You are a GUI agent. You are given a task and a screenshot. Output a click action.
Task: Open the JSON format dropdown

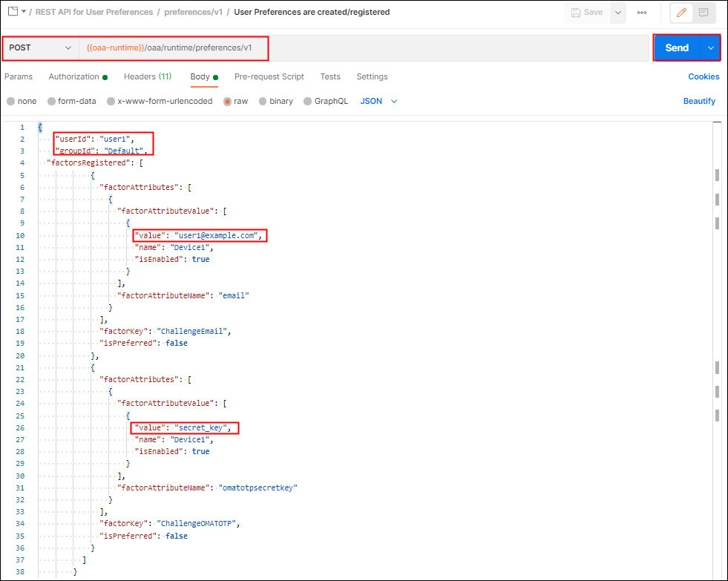[378, 101]
